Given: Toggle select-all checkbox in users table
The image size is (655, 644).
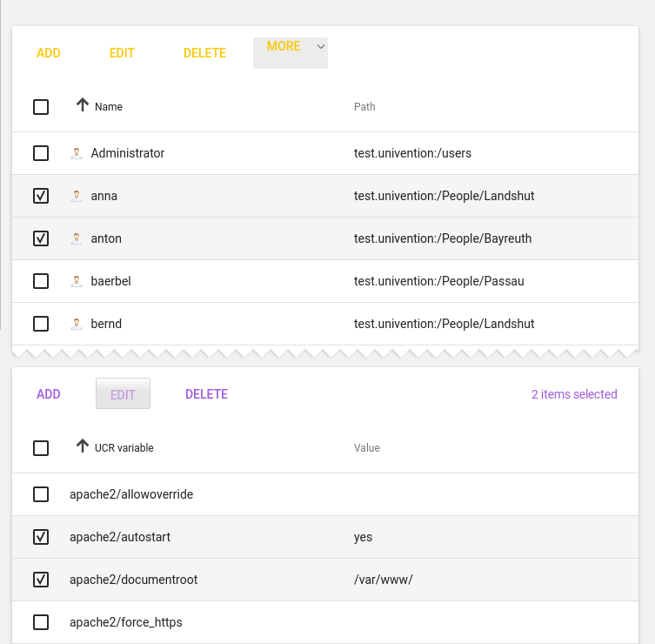Looking at the screenshot, I should (x=41, y=107).
